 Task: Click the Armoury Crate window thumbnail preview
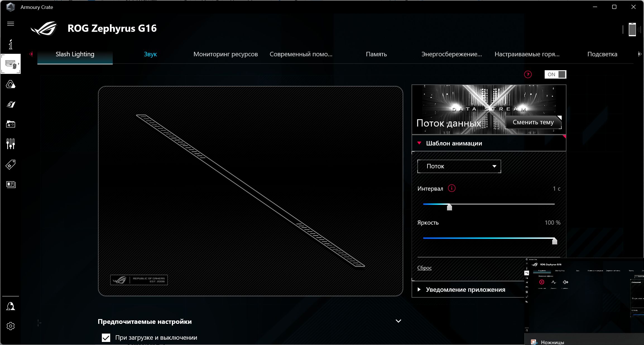point(584,295)
